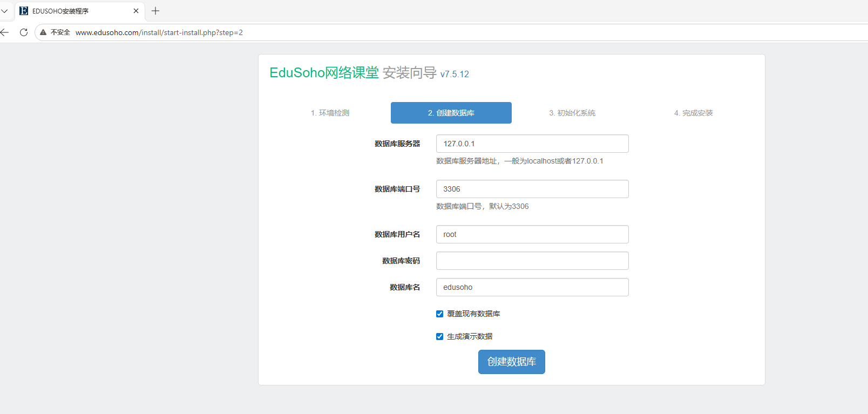868x414 pixels.
Task: Go to step 3. 初始化系统
Action: pyautogui.click(x=572, y=113)
